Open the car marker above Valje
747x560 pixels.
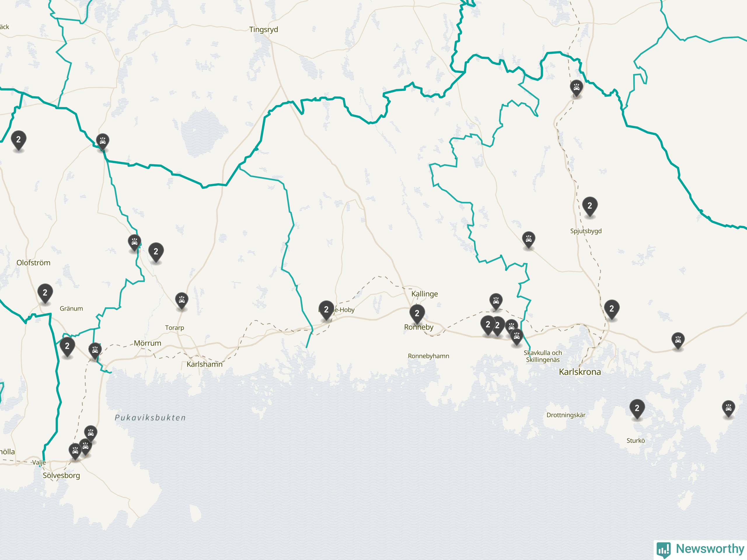[x=75, y=451]
